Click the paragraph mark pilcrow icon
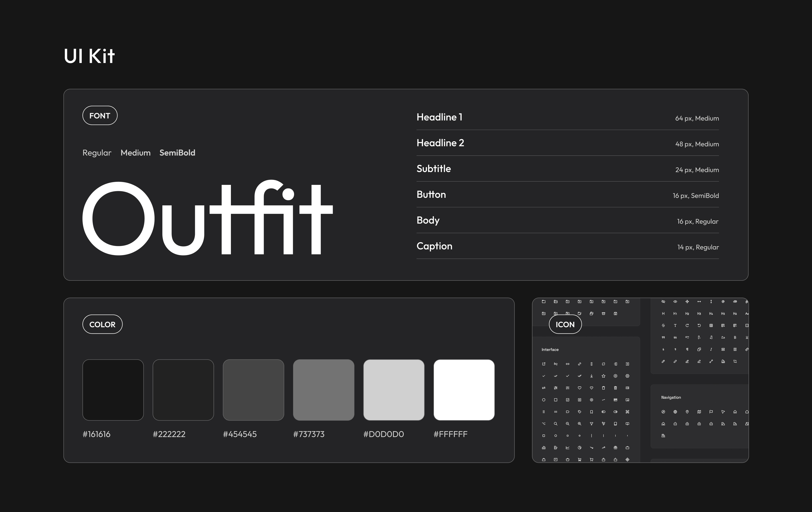 [x=687, y=349]
